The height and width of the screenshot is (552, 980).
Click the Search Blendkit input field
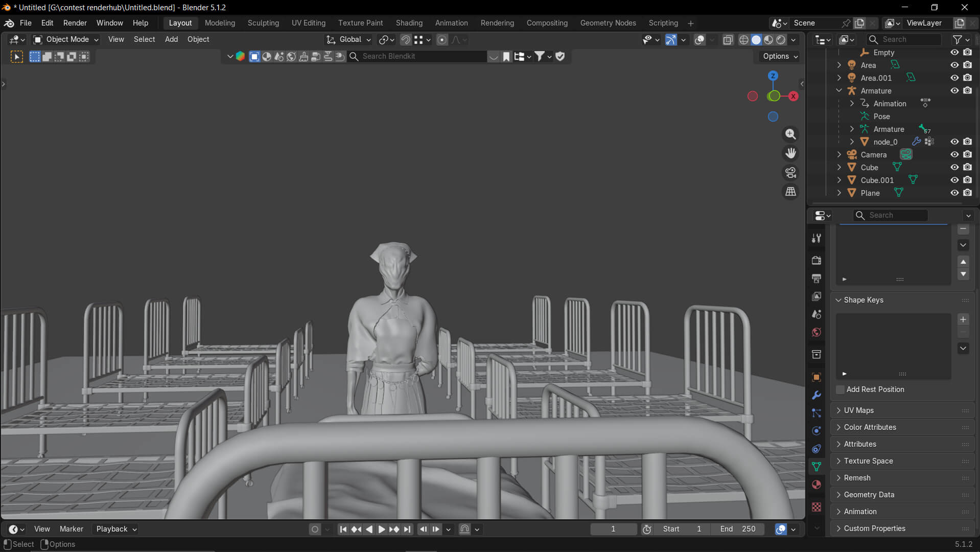(x=416, y=56)
